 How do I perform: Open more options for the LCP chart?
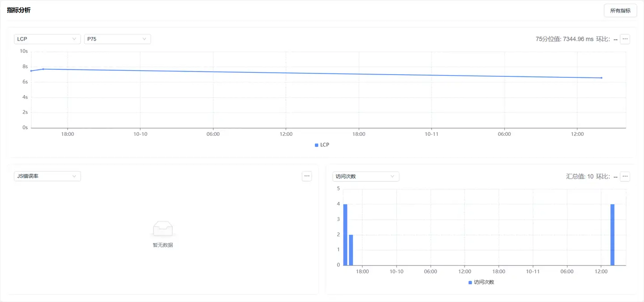[625, 39]
